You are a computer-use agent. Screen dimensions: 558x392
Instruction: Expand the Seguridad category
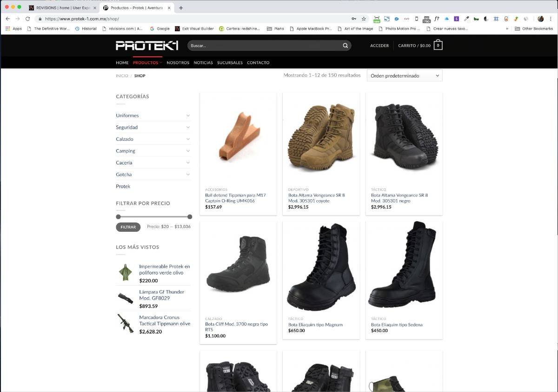tap(126, 127)
